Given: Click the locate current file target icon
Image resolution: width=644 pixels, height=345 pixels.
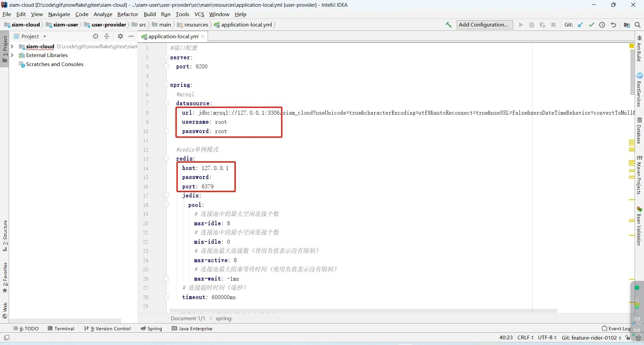Looking at the screenshot, I should click(x=96, y=36).
